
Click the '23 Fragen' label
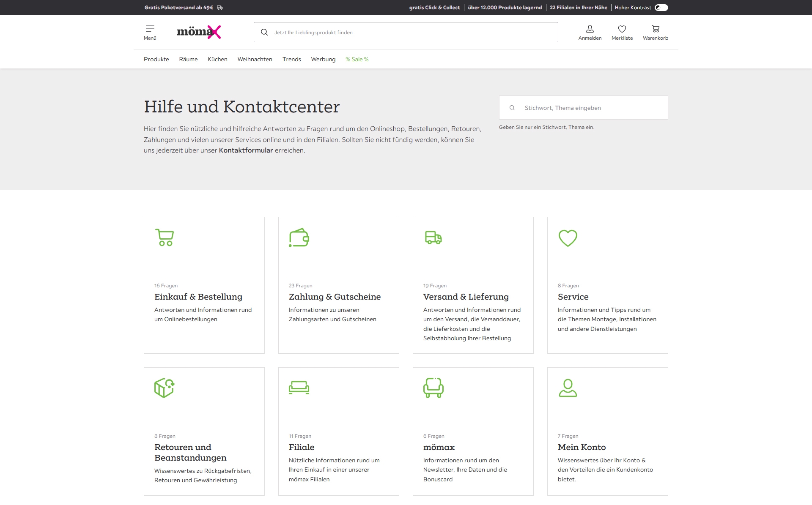(301, 286)
